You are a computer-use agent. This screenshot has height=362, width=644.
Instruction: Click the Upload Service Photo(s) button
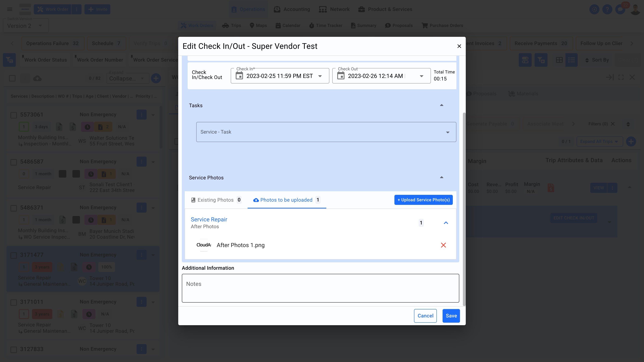[423, 200]
